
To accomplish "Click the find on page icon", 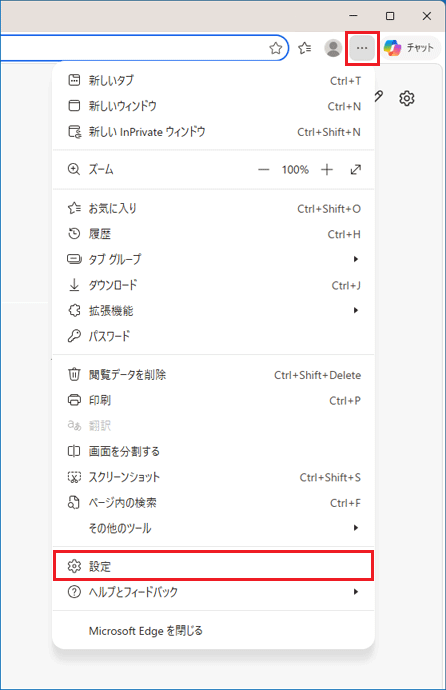I will (x=74, y=502).
